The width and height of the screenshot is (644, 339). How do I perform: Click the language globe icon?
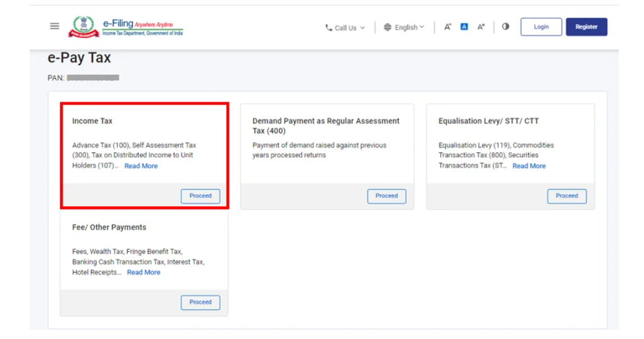pos(387,27)
